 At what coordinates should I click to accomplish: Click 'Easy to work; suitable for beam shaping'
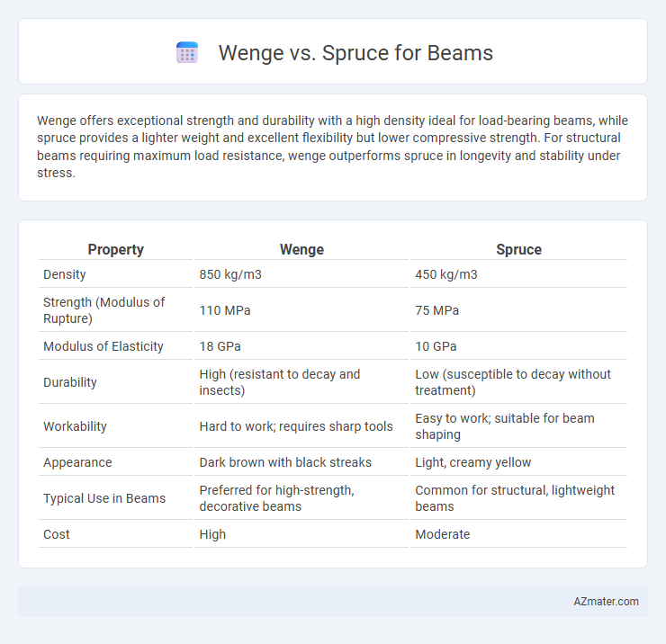(505, 426)
